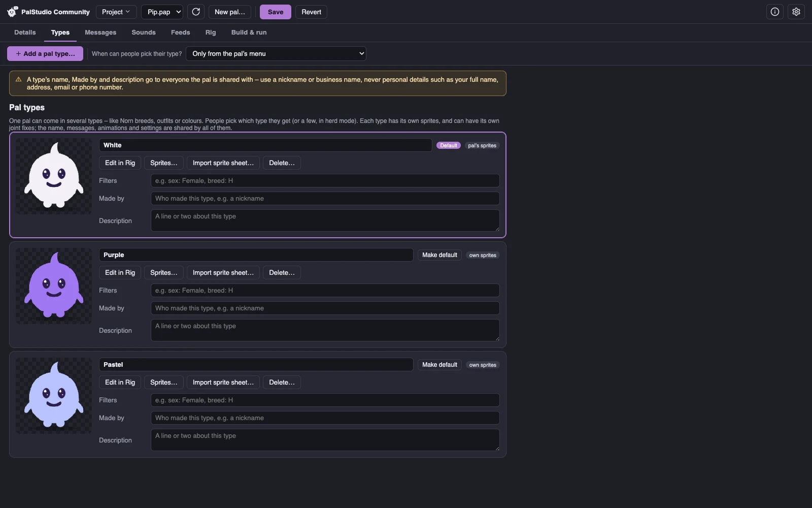Import sprite sheet for the Pastel type
Viewport: 812px width, 508px height.
[223, 383]
